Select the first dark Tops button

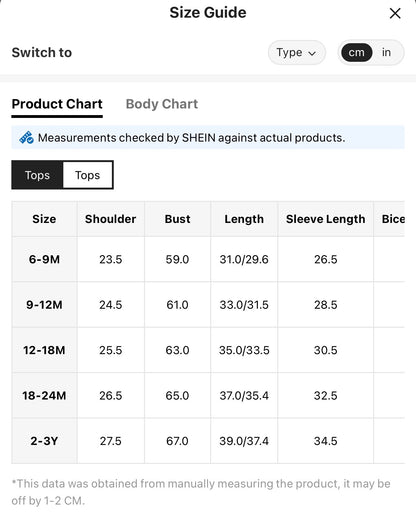click(37, 175)
